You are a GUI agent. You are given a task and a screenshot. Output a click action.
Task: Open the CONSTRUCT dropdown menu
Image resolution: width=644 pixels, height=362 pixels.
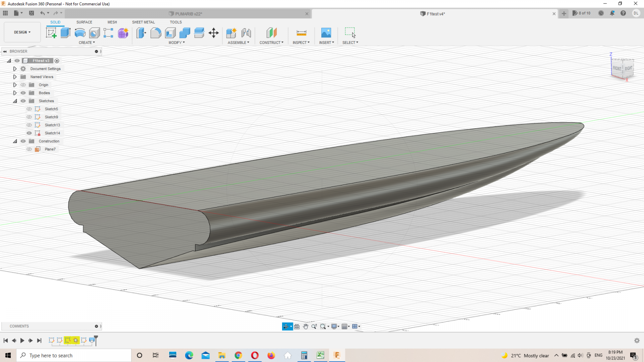pos(271,43)
